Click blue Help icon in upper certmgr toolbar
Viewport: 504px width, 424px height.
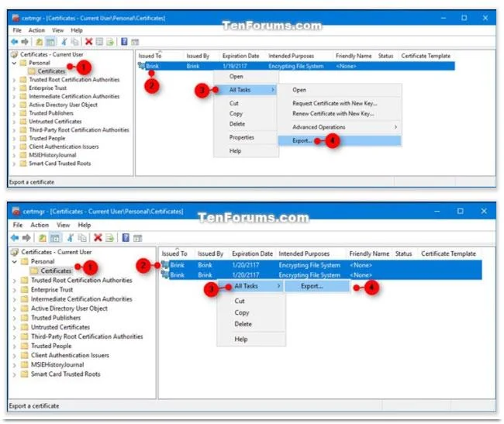(x=124, y=42)
